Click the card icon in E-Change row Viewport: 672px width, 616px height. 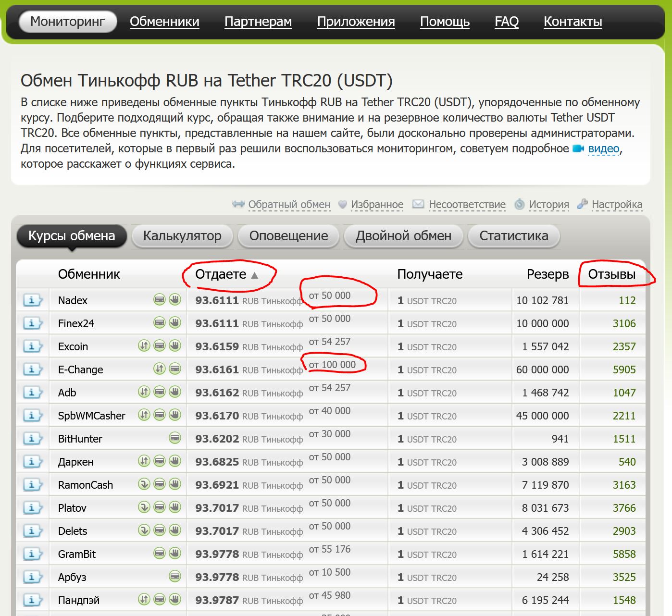(x=175, y=369)
